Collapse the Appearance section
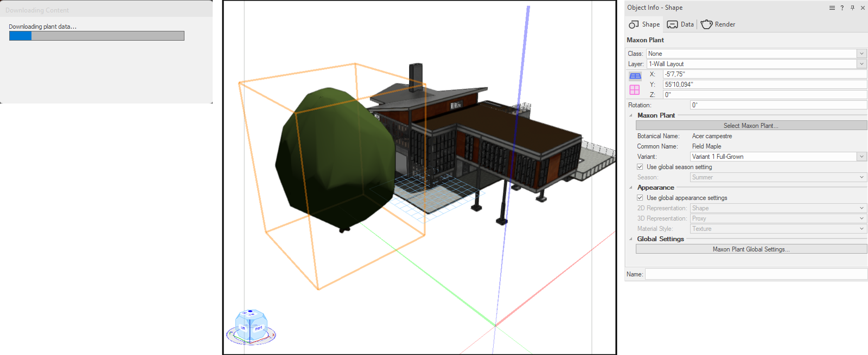Screen dimensions: 868x355 pos(631,188)
